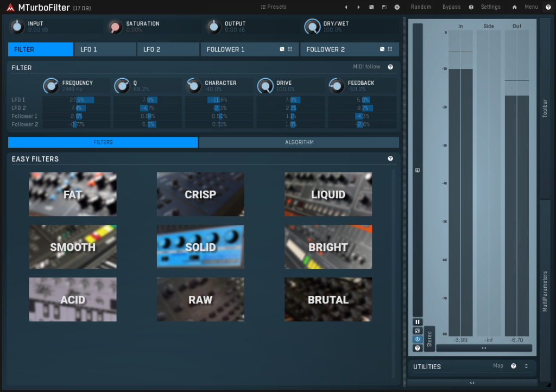Open Utilities panel help icon
The height and width of the screenshot is (392, 556).
[x=514, y=366]
